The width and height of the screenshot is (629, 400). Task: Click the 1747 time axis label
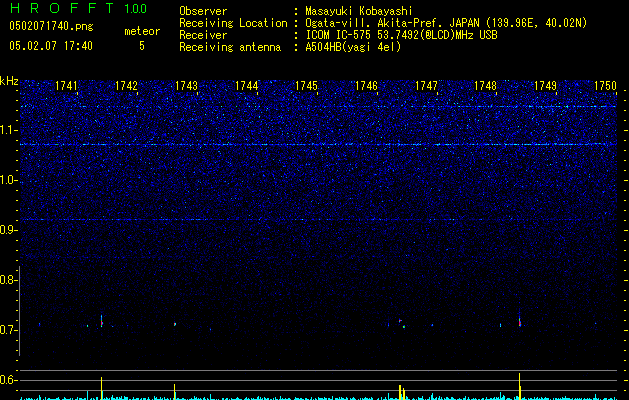[x=426, y=86]
